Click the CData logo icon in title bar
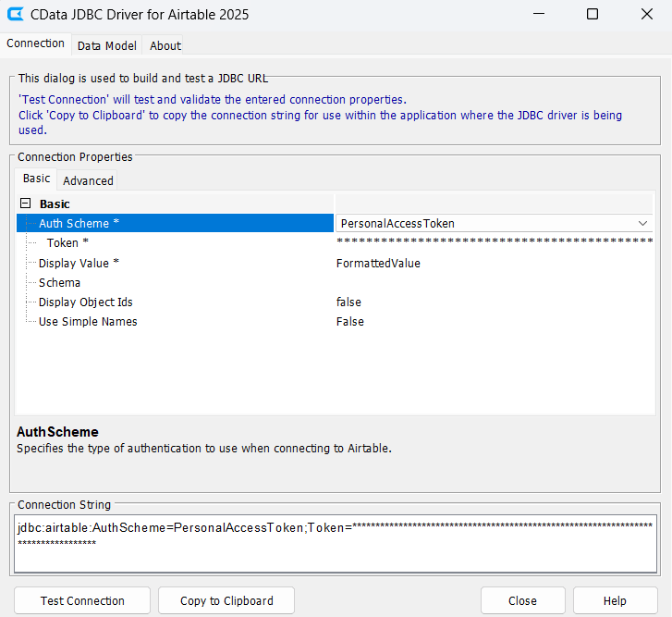This screenshot has width=672, height=617. [x=16, y=15]
